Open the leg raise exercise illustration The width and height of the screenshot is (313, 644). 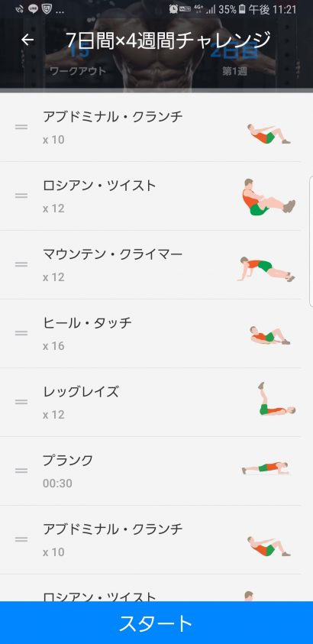(276, 399)
